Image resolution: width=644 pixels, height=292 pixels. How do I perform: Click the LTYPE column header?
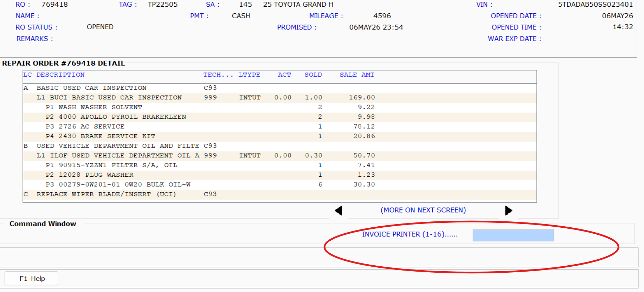pyautogui.click(x=249, y=75)
